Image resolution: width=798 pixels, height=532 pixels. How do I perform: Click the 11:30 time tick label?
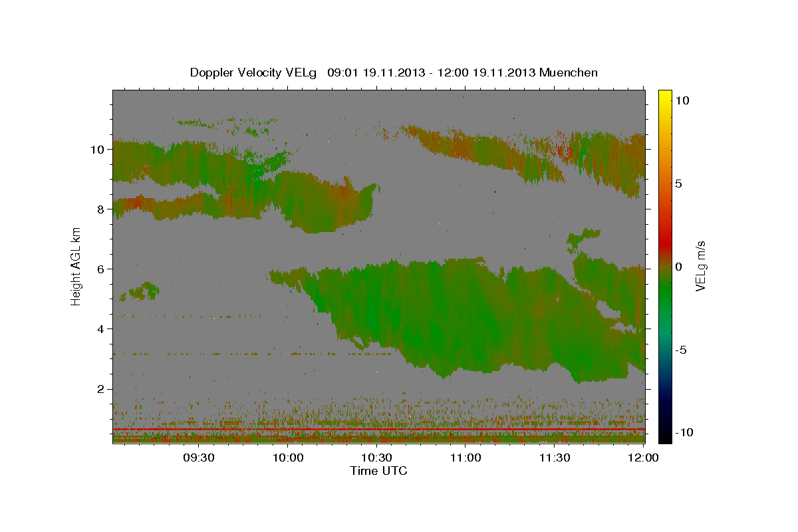(554, 458)
